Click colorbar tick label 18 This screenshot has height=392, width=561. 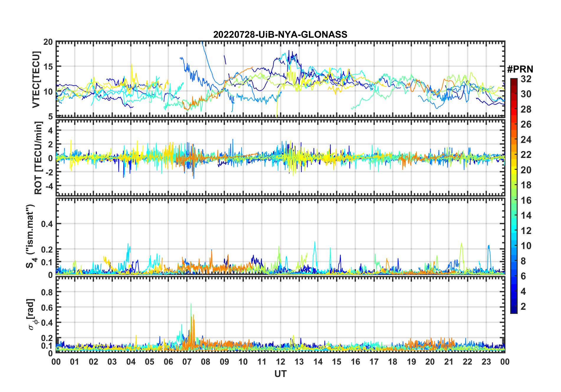point(526,185)
